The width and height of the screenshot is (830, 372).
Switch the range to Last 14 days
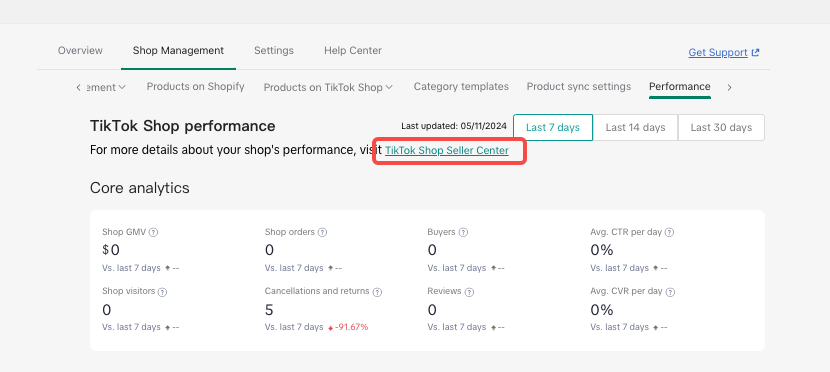[x=635, y=128]
